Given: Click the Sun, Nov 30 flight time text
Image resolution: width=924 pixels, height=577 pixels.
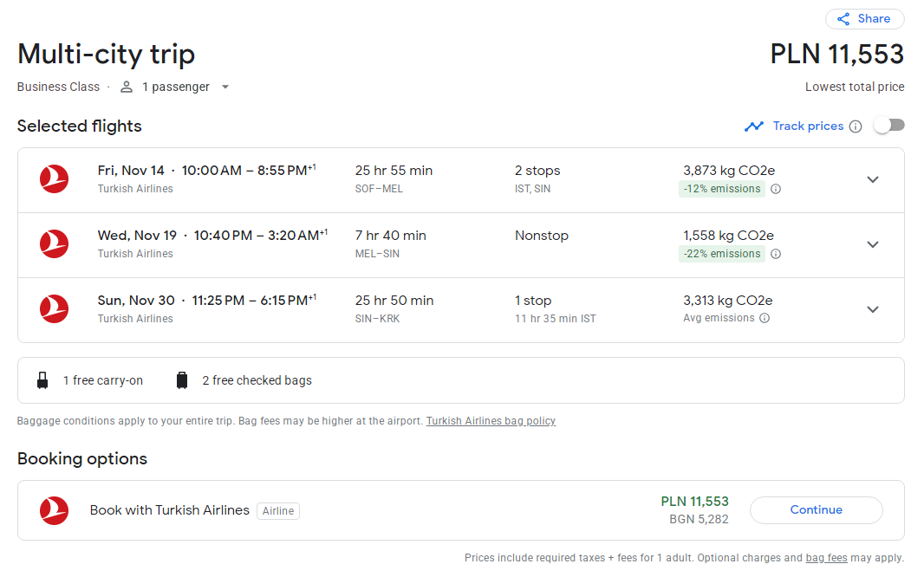Looking at the screenshot, I should [x=207, y=301].
